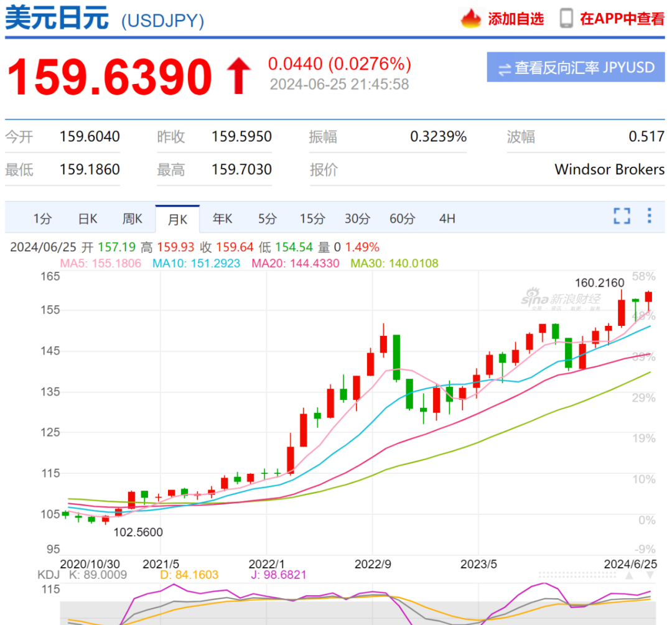Show the 15分 interval chart
The height and width of the screenshot is (625, 672).
(312, 219)
